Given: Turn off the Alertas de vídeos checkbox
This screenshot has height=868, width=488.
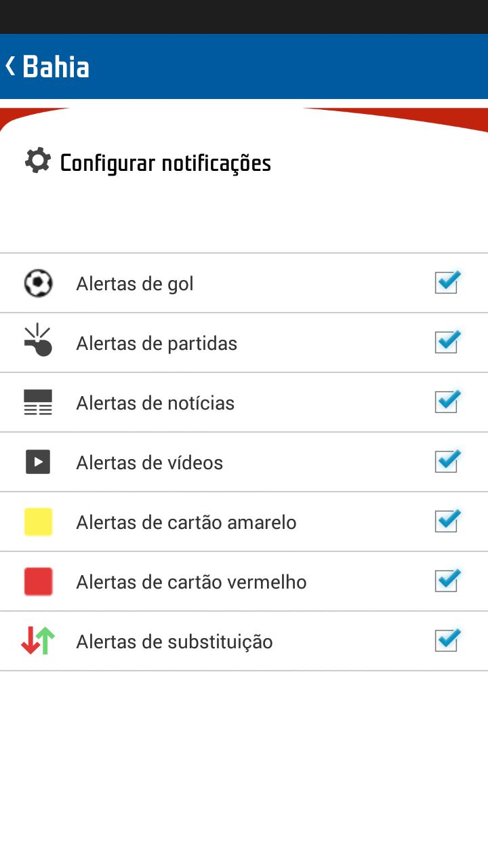Looking at the screenshot, I should pos(447,461).
